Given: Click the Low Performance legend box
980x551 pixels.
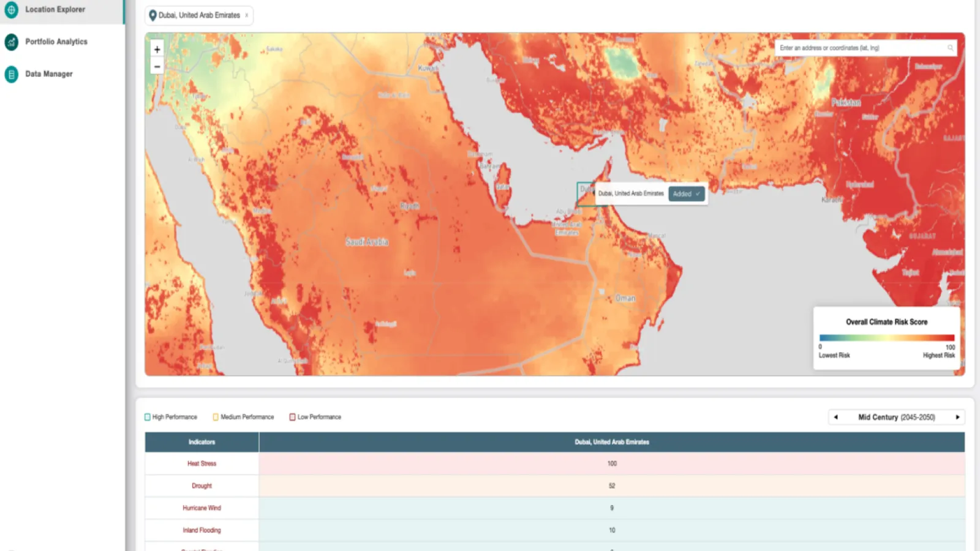Looking at the screenshot, I should (292, 417).
